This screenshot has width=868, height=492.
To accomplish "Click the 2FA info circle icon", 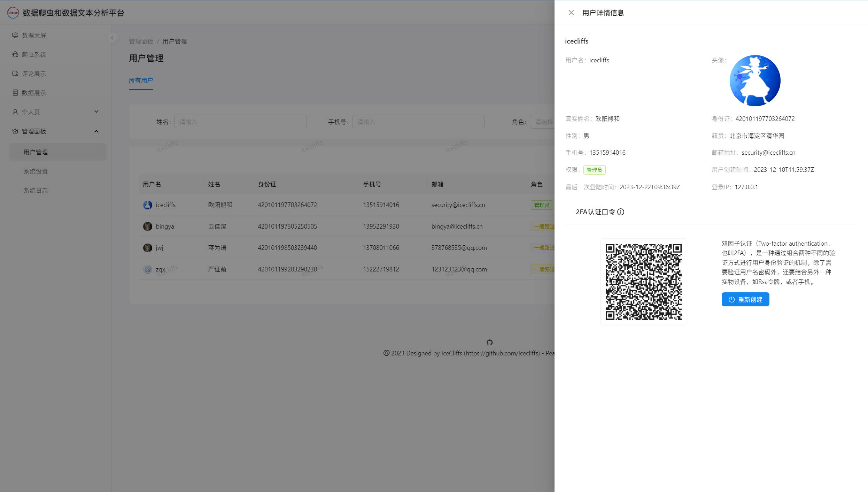I will 621,212.
